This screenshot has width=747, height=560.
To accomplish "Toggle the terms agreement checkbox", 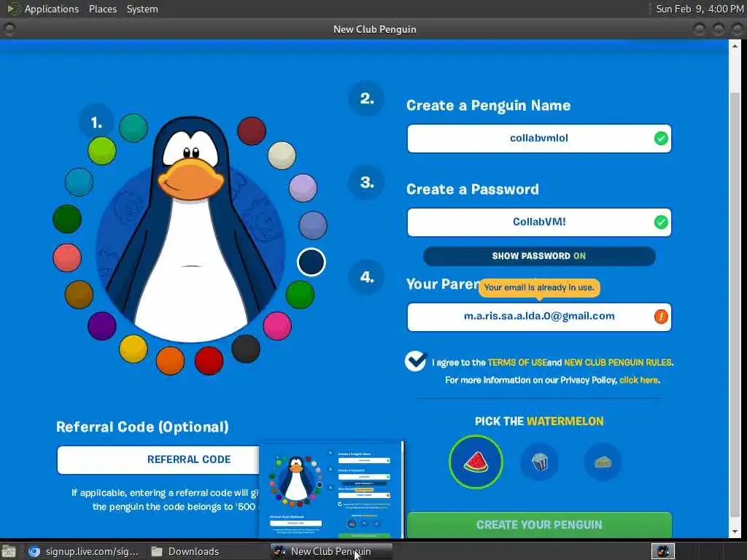I will 415,361.
